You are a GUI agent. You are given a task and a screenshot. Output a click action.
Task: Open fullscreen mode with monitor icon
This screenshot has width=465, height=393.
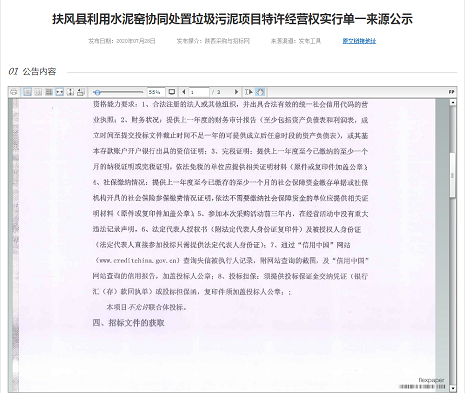pyautogui.click(x=172, y=92)
